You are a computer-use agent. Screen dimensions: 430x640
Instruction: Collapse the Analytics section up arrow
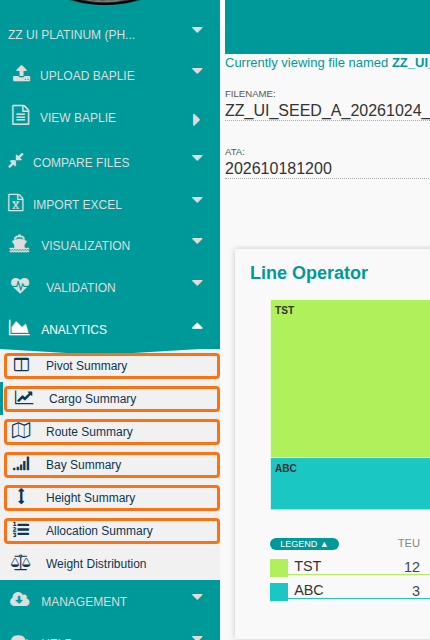pyautogui.click(x=197, y=326)
